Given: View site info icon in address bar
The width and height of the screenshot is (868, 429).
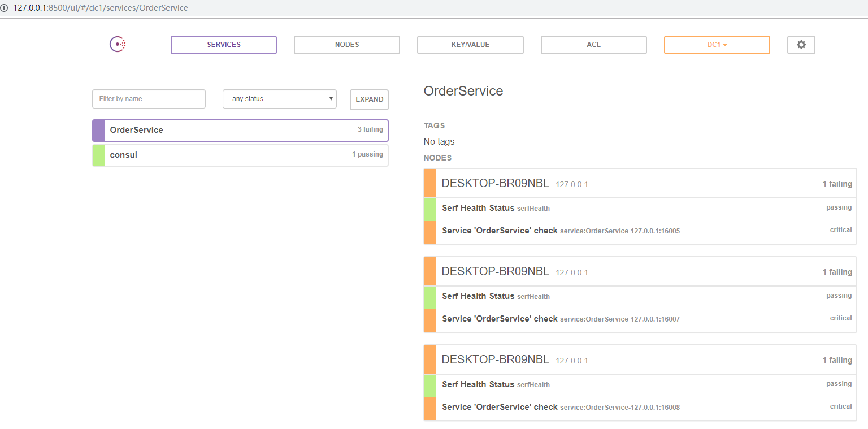Looking at the screenshot, I should (x=5, y=8).
